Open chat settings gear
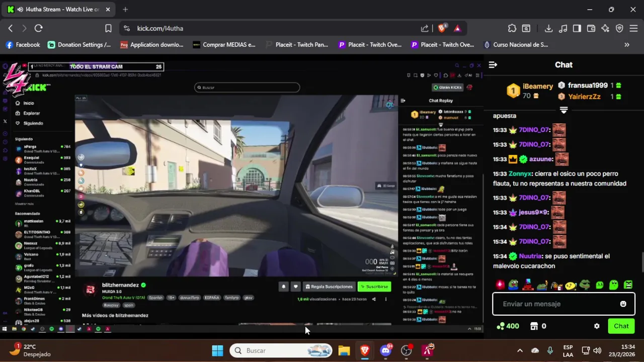The width and height of the screenshot is (644, 362). [597, 326]
